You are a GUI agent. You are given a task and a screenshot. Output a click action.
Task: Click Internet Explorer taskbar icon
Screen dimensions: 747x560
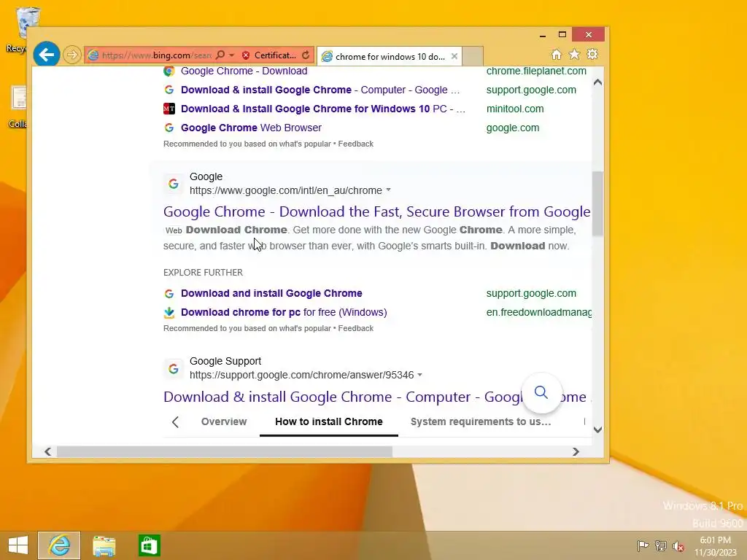[60, 545]
